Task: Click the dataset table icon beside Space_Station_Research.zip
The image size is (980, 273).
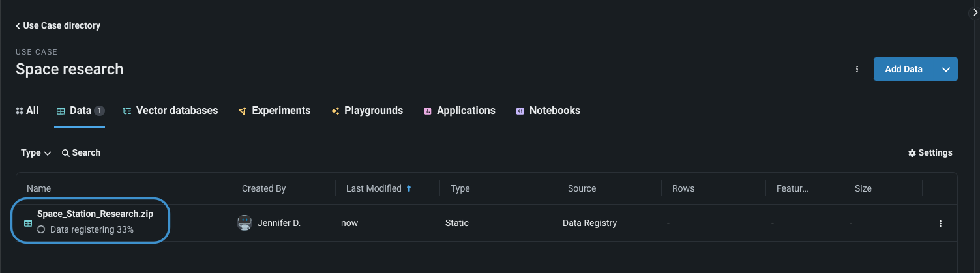Action: click(28, 223)
